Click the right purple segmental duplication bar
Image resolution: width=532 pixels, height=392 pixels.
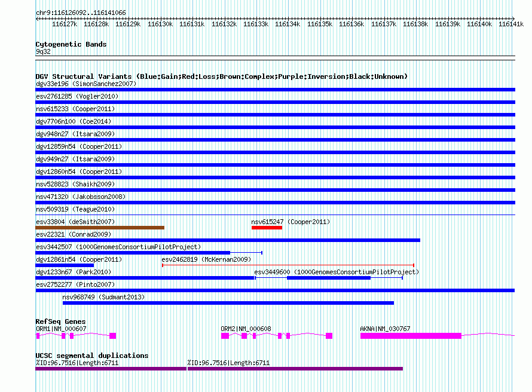point(295,369)
